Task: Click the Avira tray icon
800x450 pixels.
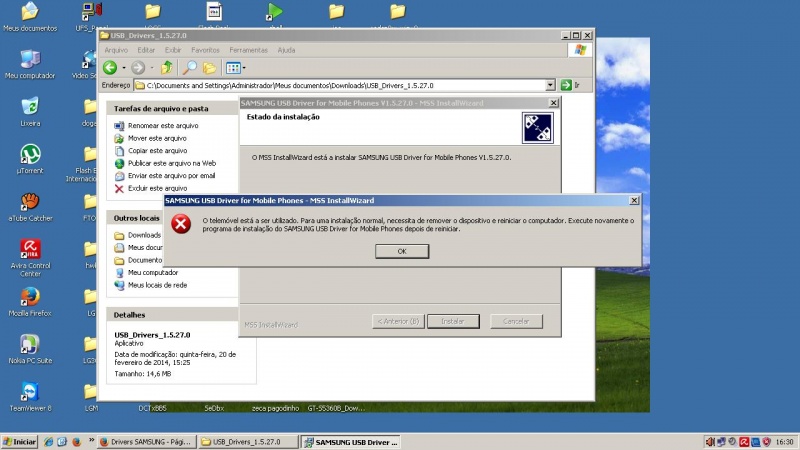Action: (744, 442)
